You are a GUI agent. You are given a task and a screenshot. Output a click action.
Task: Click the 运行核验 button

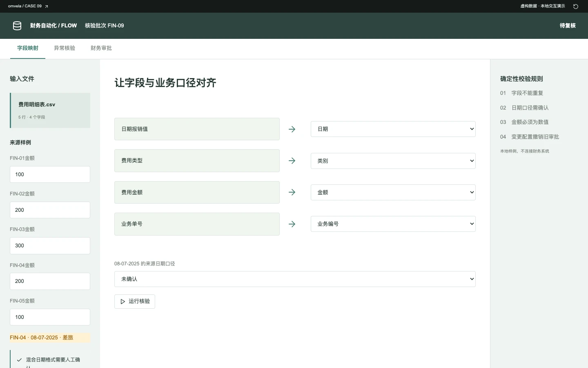(135, 301)
